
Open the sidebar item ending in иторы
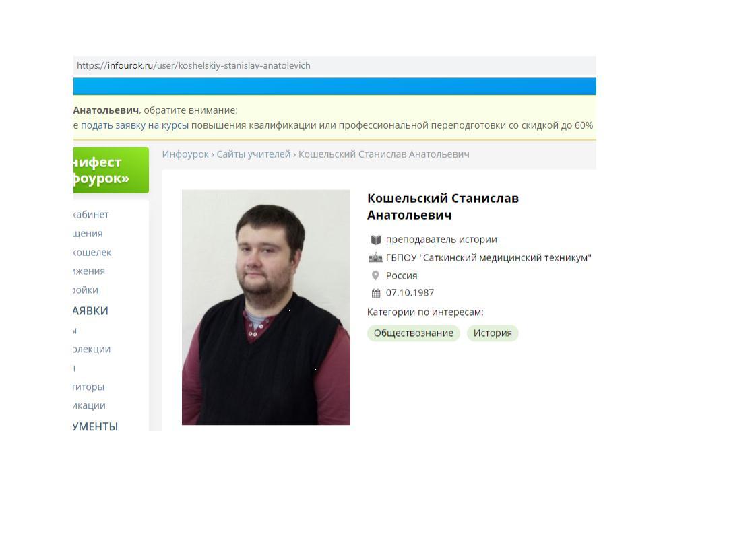[89, 387]
